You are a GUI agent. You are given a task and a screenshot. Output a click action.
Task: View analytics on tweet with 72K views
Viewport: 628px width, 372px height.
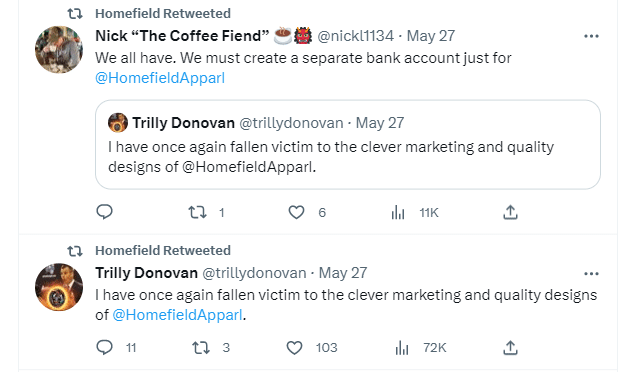402,348
